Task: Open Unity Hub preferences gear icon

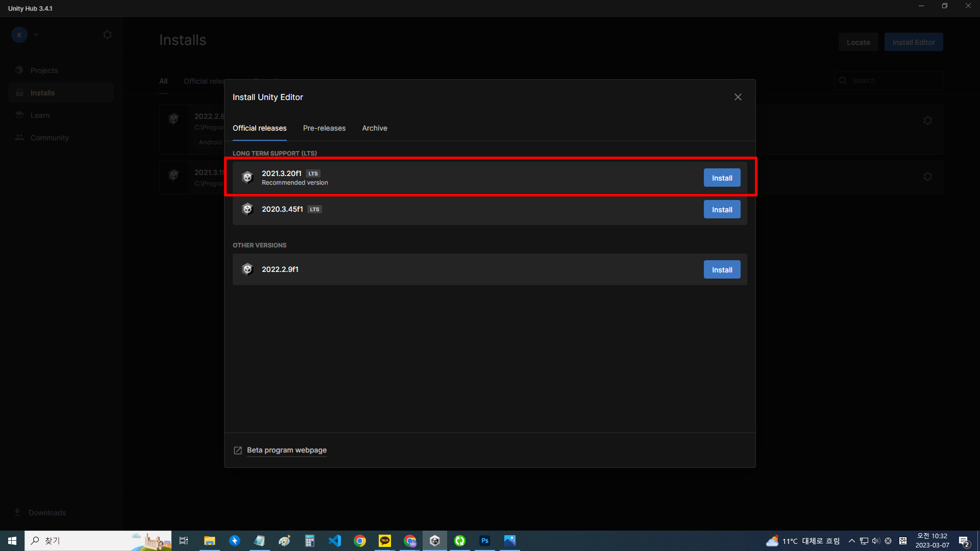Action: click(107, 35)
